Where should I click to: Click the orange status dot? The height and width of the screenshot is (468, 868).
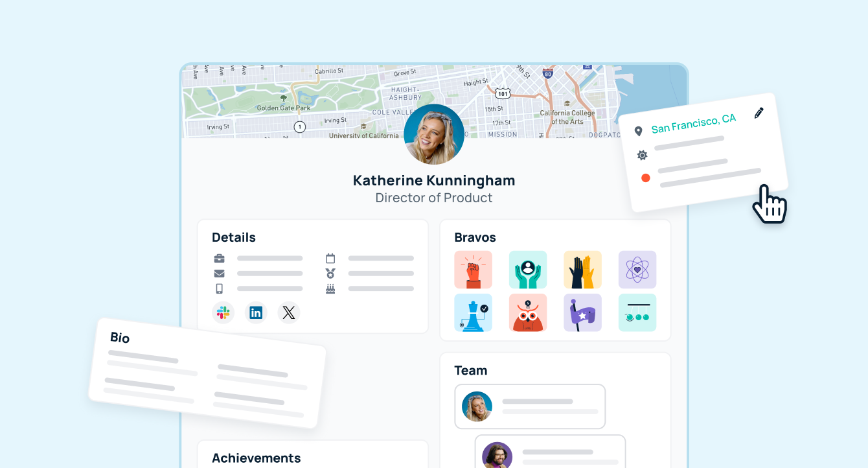(645, 178)
